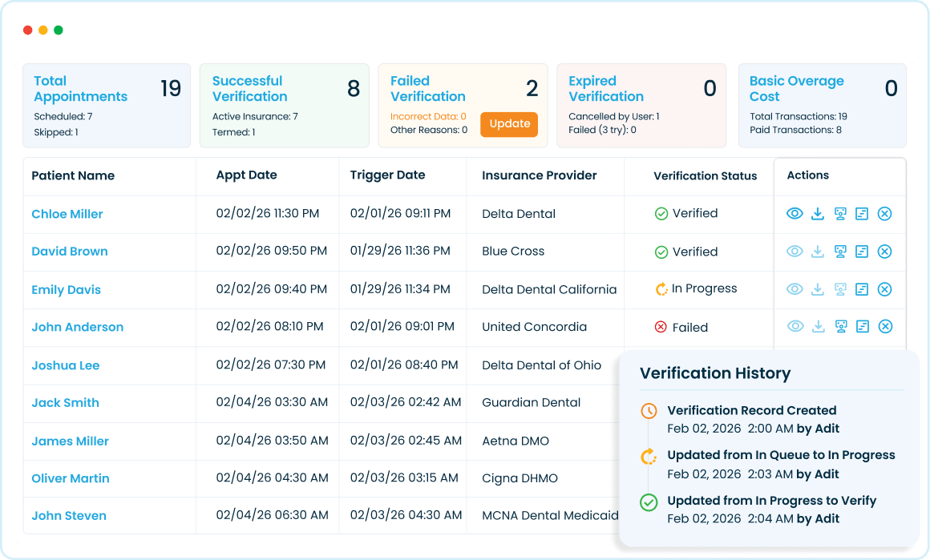Screen dimensions: 930x560
Task: Select the Total Appointments summary card
Action: (107, 106)
